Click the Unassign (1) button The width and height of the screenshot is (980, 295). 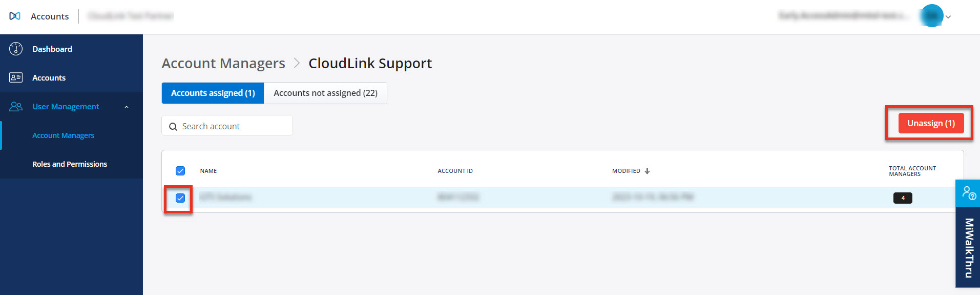[x=931, y=123]
